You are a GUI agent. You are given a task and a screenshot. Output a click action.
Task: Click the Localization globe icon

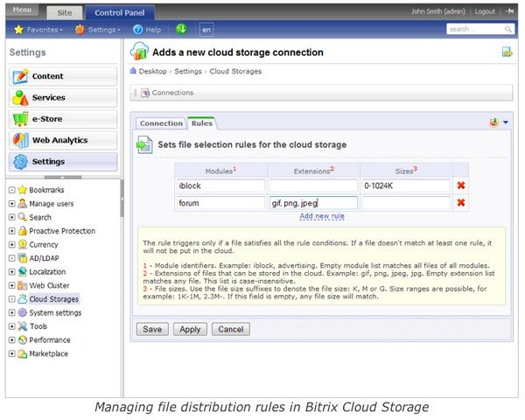[23, 271]
